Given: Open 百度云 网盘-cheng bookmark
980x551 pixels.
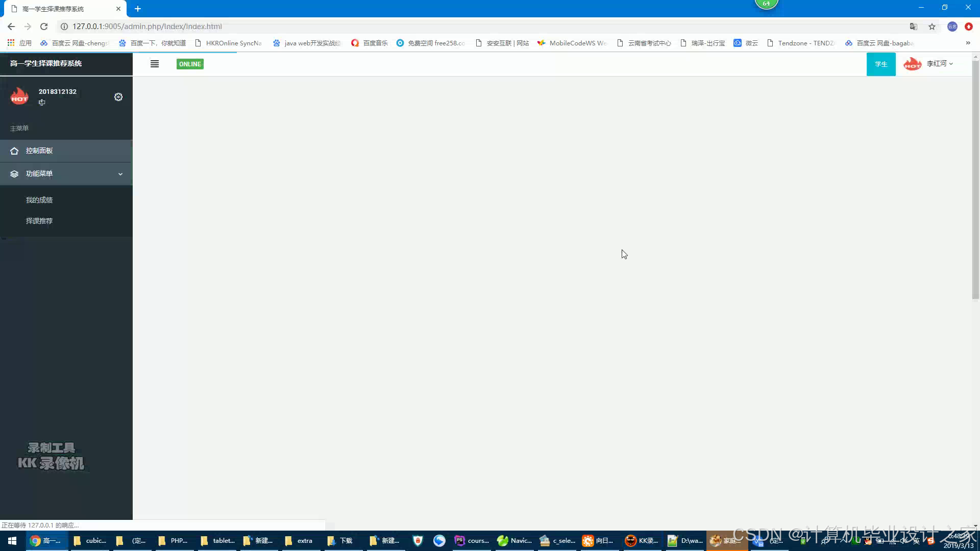Looking at the screenshot, I should [x=75, y=43].
